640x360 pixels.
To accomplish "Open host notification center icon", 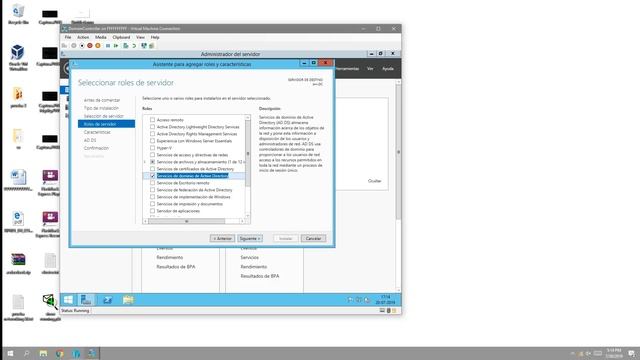I will pyautogui.click(x=631, y=353).
